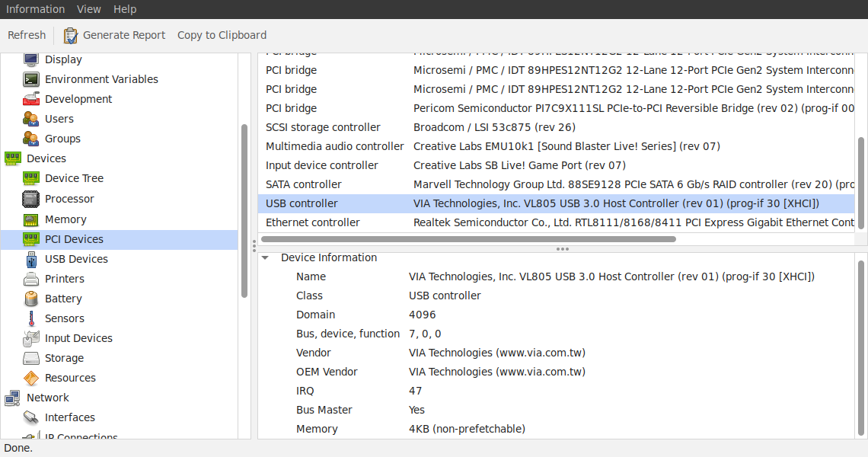Image resolution: width=868 pixels, height=457 pixels.
Task: Open the Resources icon entry
Action: click(x=31, y=378)
